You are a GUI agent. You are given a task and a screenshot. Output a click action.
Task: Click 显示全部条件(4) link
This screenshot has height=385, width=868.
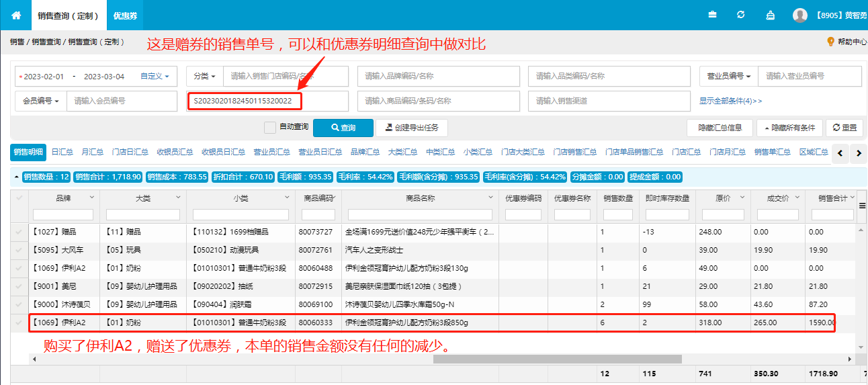tap(730, 101)
